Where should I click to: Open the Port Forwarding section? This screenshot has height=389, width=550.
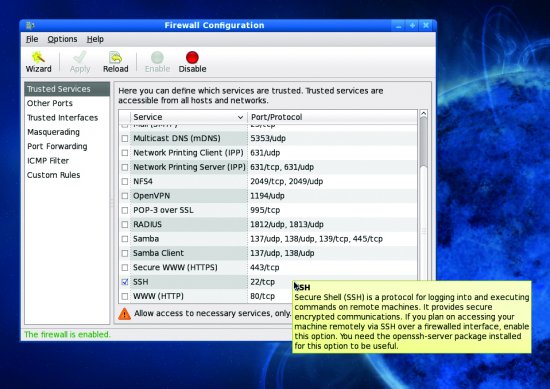pyautogui.click(x=57, y=146)
